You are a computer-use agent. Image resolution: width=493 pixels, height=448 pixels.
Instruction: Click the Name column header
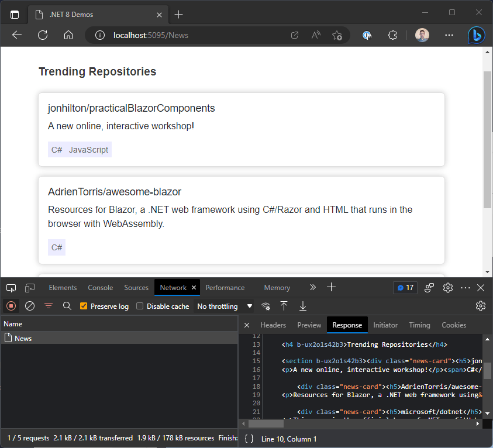coord(119,324)
